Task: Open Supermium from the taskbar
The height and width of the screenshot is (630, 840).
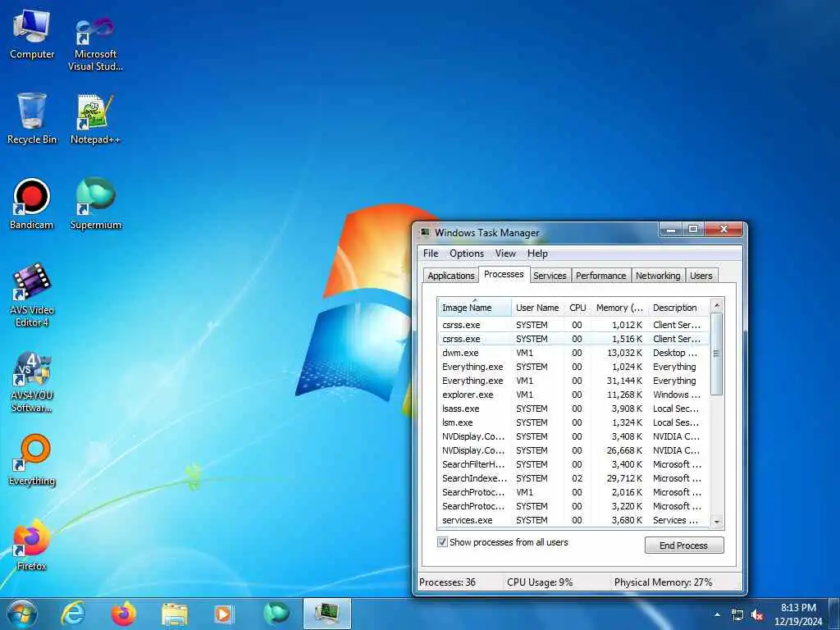Action: click(x=276, y=614)
